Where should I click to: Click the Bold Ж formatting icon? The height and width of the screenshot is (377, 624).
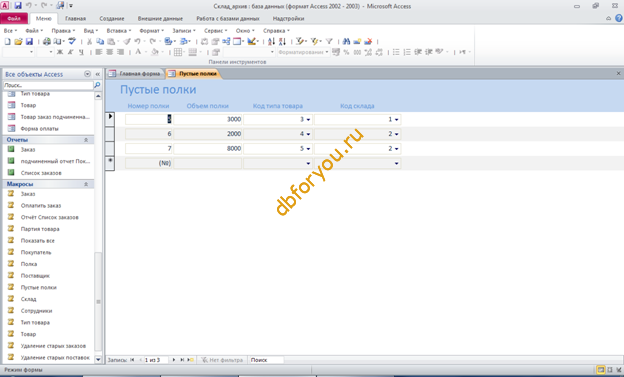click(x=60, y=52)
